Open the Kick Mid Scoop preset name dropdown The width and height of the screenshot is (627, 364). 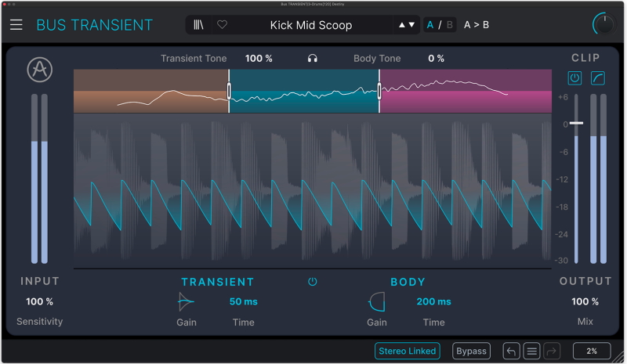click(311, 25)
